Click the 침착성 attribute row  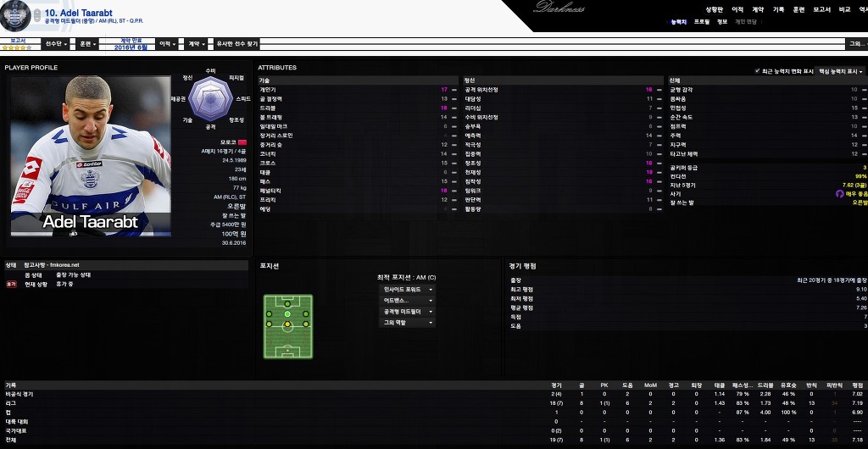pos(563,181)
